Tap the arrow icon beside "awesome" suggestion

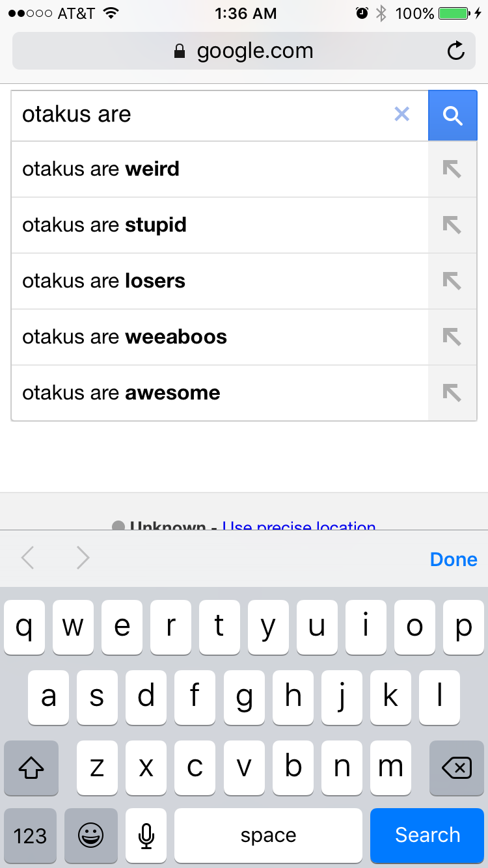point(452,392)
